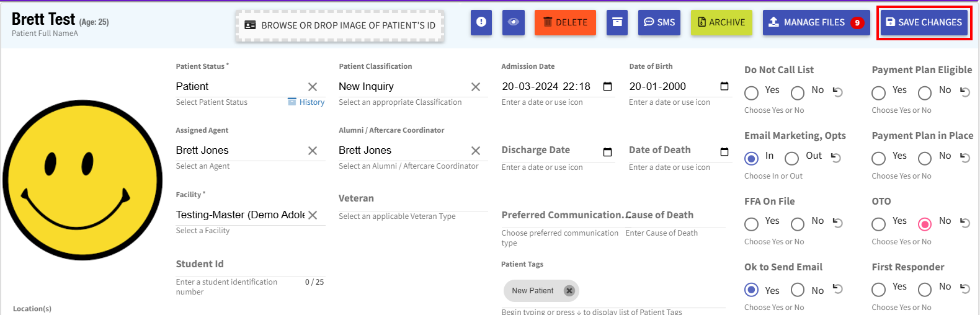Image resolution: width=980 pixels, height=315 pixels.
Task: Click the archive box icon button
Action: pyautogui.click(x=617, y=22)
